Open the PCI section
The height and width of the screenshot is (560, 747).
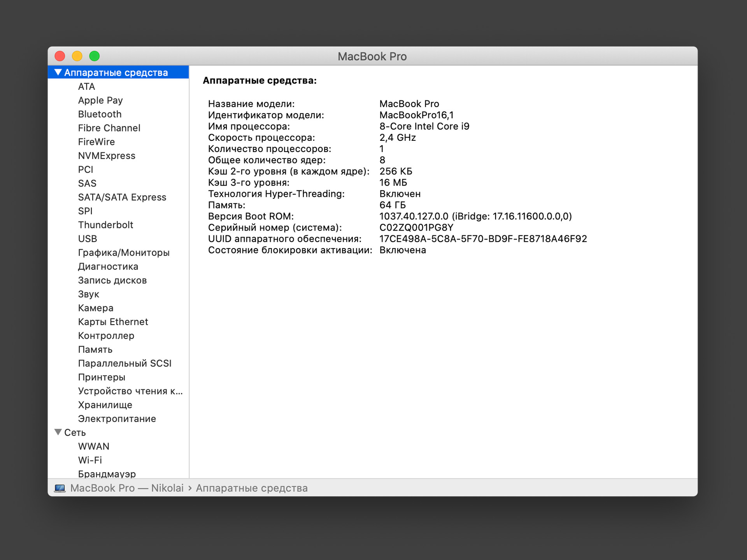click(x=86, y=170)
